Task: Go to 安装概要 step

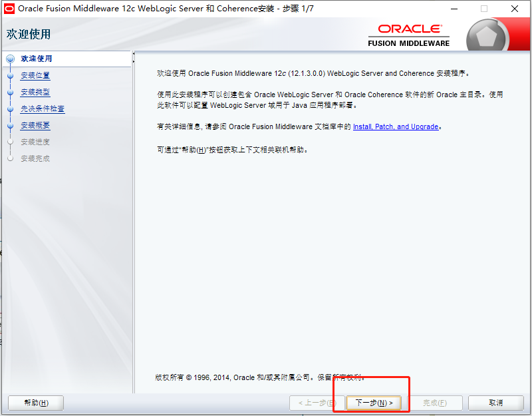Action: point(35,125)
